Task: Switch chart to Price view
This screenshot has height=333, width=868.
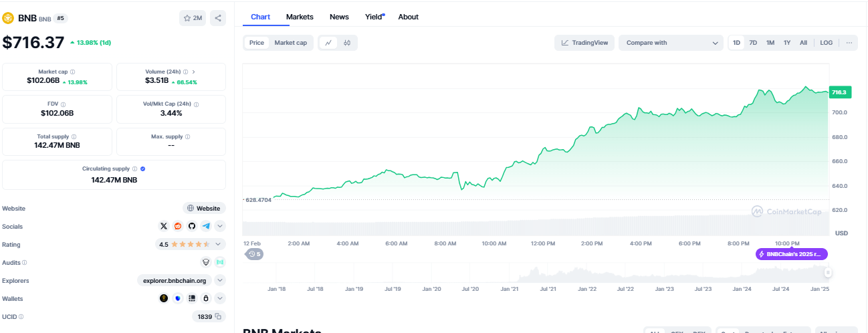Action: point(257,43)
